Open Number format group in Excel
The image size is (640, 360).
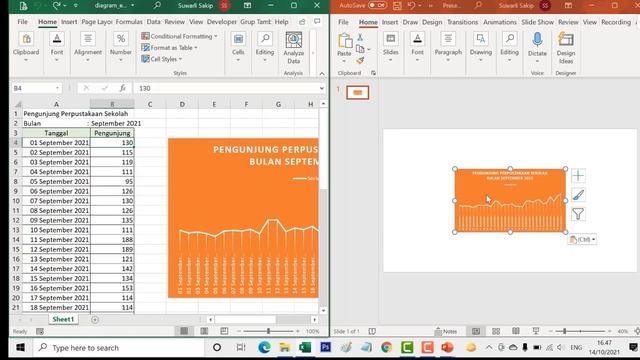tap(121, 48)
